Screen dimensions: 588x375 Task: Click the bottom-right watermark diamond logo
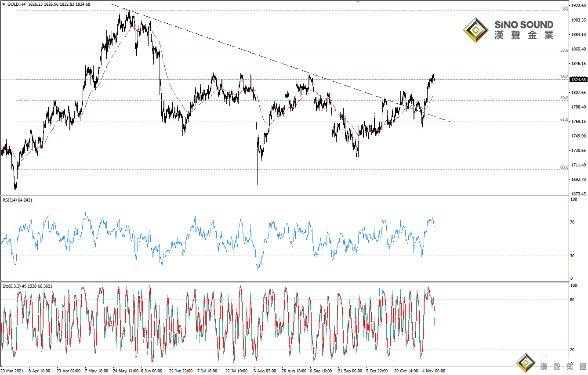click(526, 363)
